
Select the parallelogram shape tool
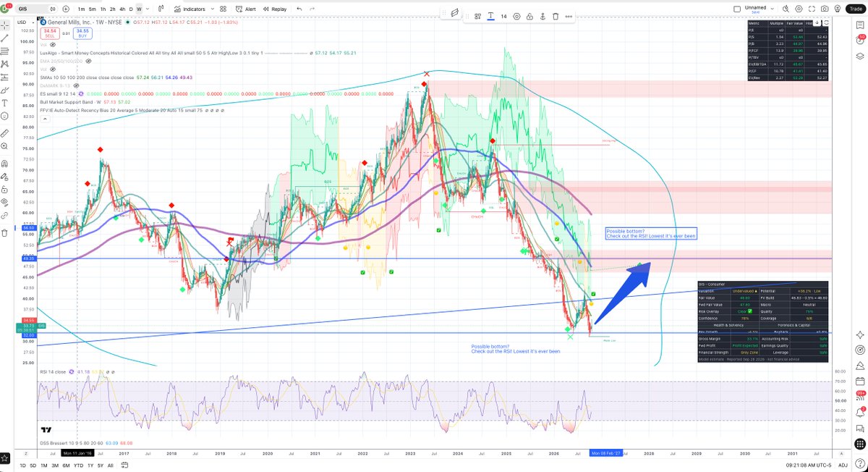[x=455, y=12]
